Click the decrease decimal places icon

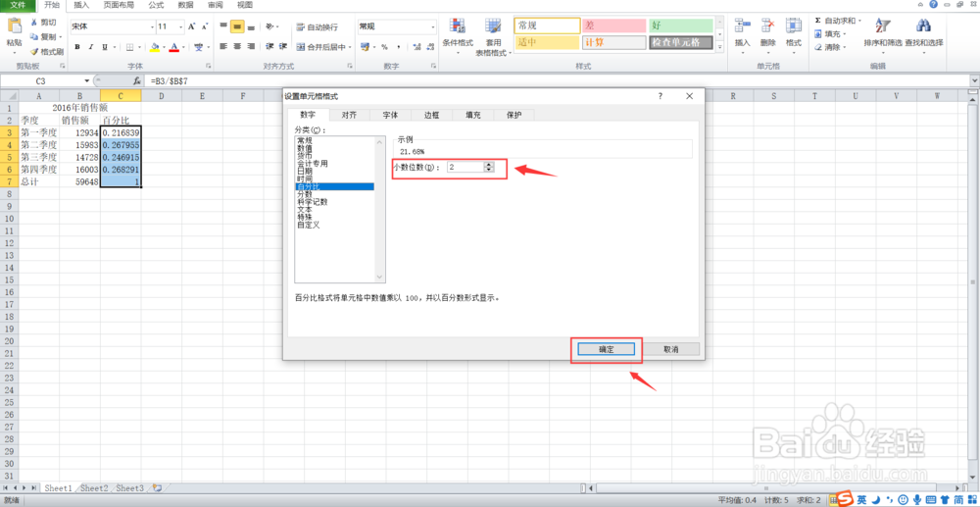(428, 47)
